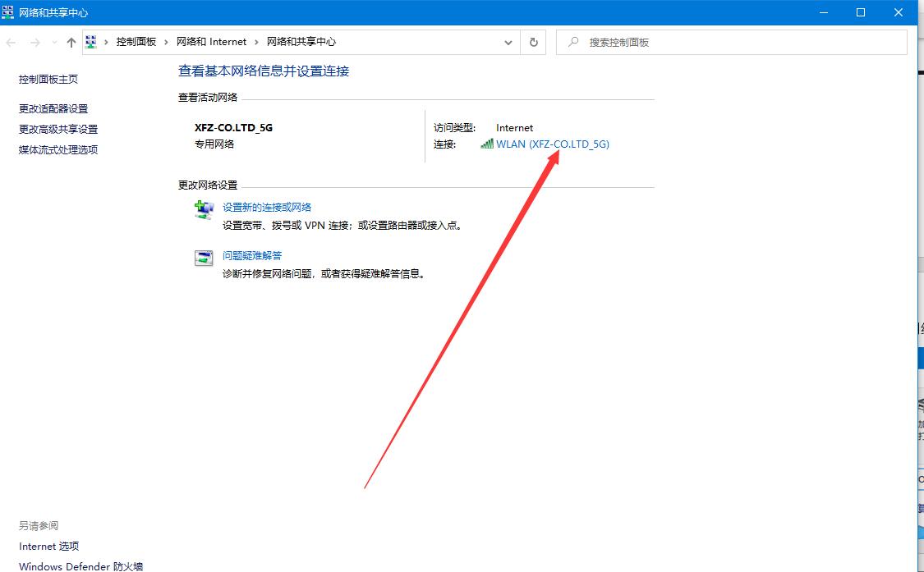Click the up-one-level arrow icon
Viewport: 924px width, 572px height.
pos(71,41)
